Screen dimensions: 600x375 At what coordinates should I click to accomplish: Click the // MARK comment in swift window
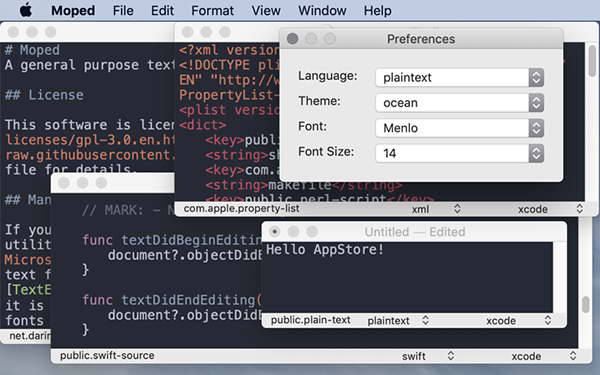128,210
